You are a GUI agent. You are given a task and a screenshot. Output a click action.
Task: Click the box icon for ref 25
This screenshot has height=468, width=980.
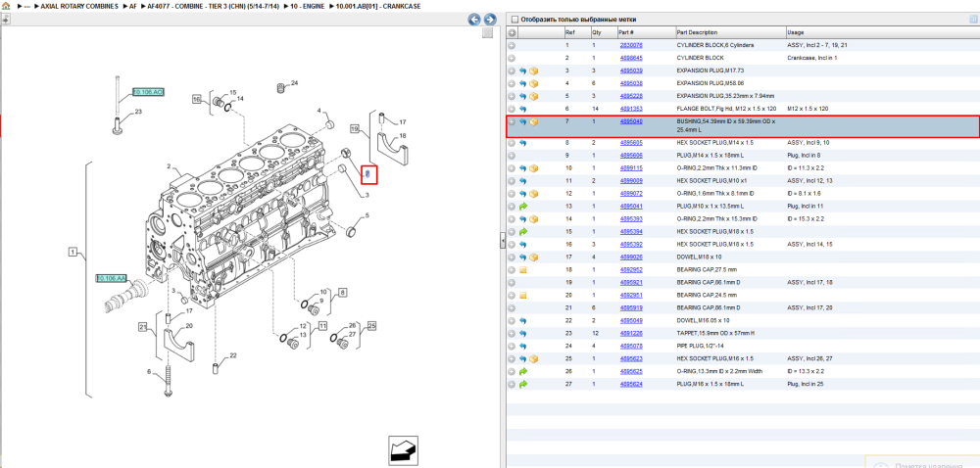[534, 358]
